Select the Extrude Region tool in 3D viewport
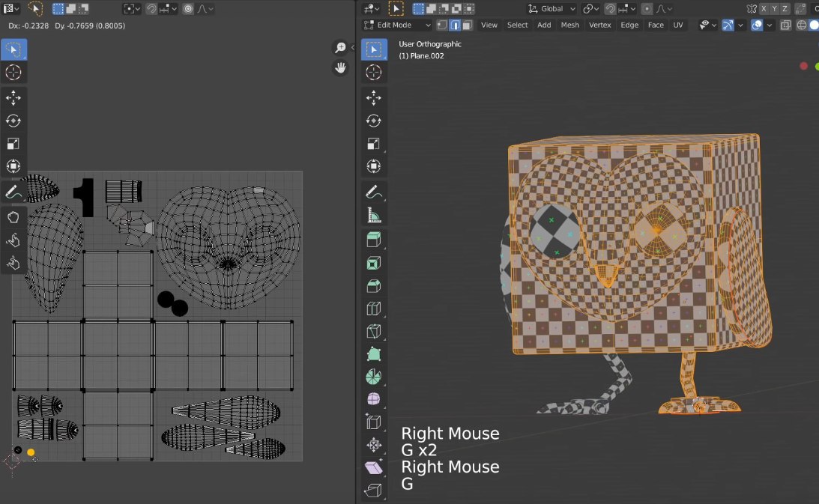Viewport: 819px width, 504px height. click(373, 240)
